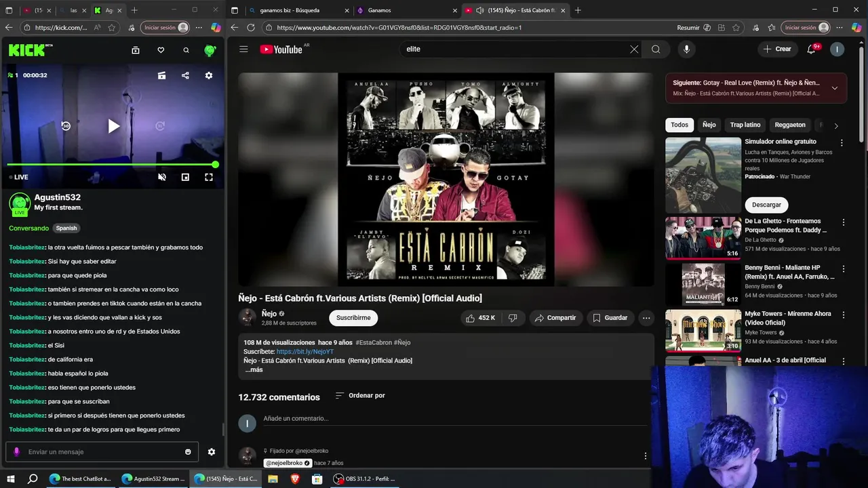Image resolution: width=868 pixels, height=488 pixels.
Task: Open the bit.ly/NejoYT link
Action: 305,352
